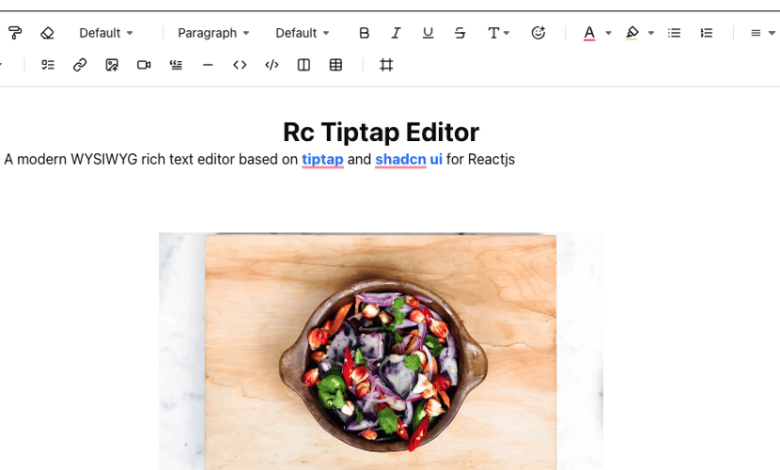Insert columns layout
Viewport: 780px width, 470px height.
pyautogui.click(x=303, y=65)
